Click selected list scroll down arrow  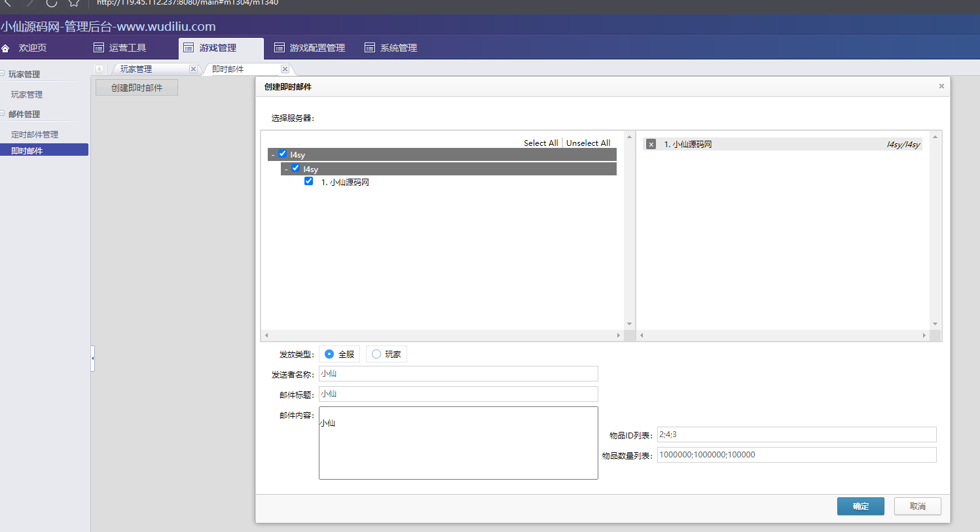935,324
